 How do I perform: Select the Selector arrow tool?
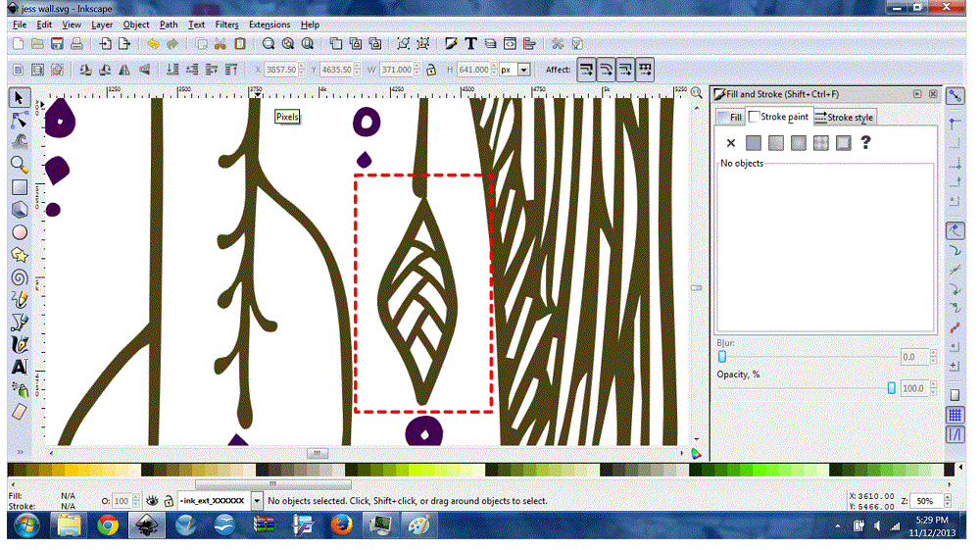(19, 97)
